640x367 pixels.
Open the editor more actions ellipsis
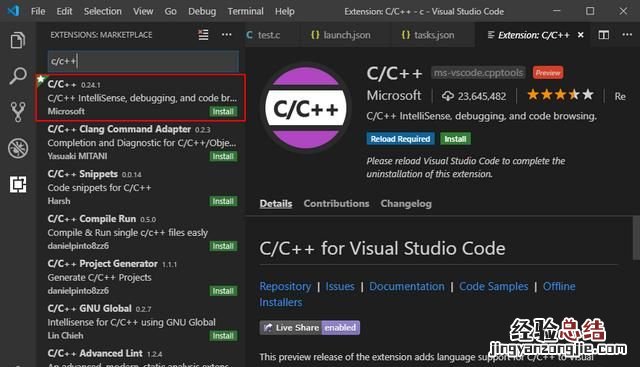(627, 35)
